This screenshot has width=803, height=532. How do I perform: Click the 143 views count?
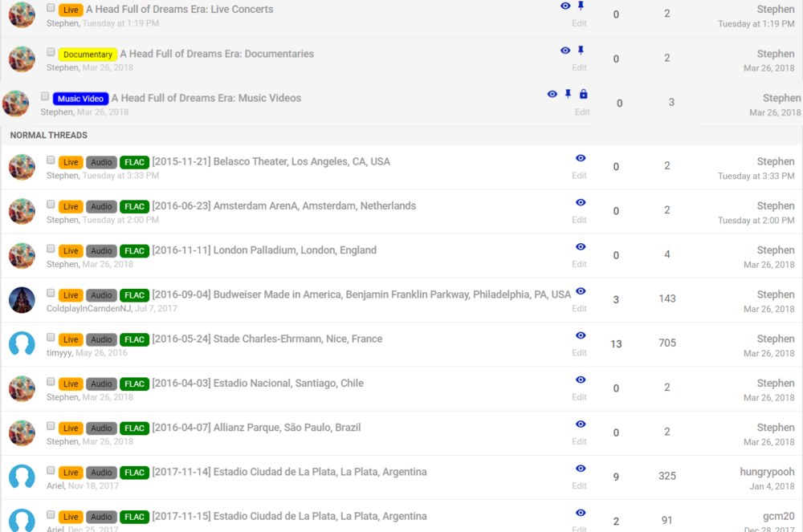point(667,298)
